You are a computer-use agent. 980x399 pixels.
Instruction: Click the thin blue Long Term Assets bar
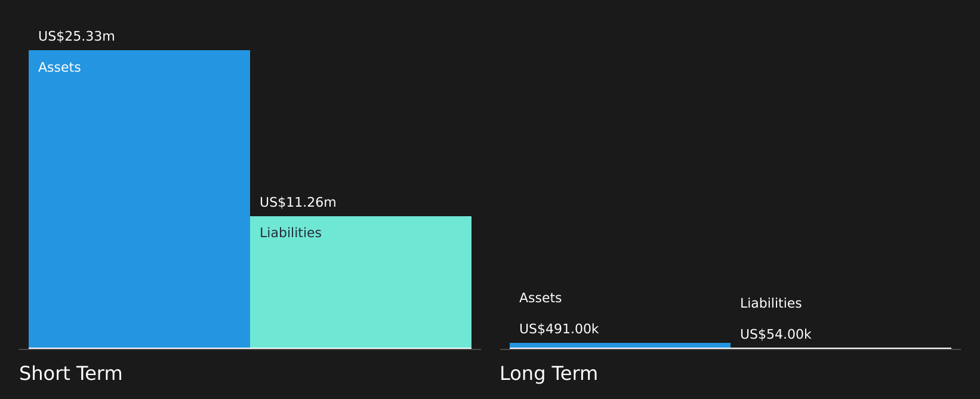click(x=620, y=345)
